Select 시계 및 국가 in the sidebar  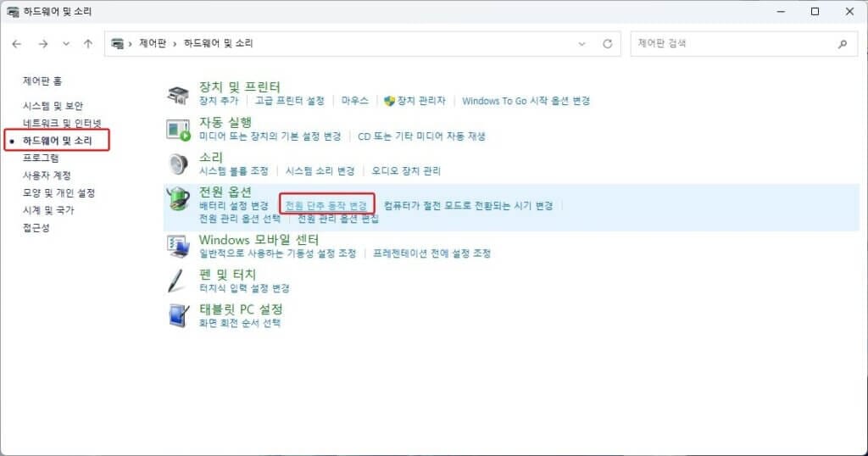click(48, 210)
